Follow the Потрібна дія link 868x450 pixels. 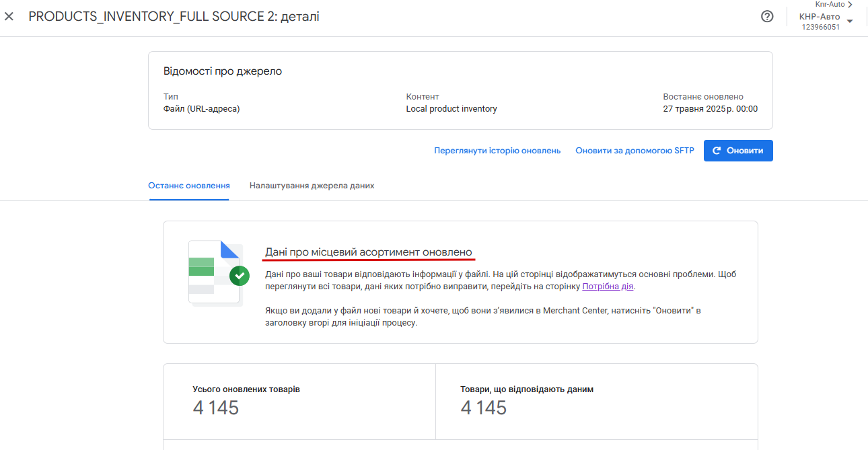(608, 287)
